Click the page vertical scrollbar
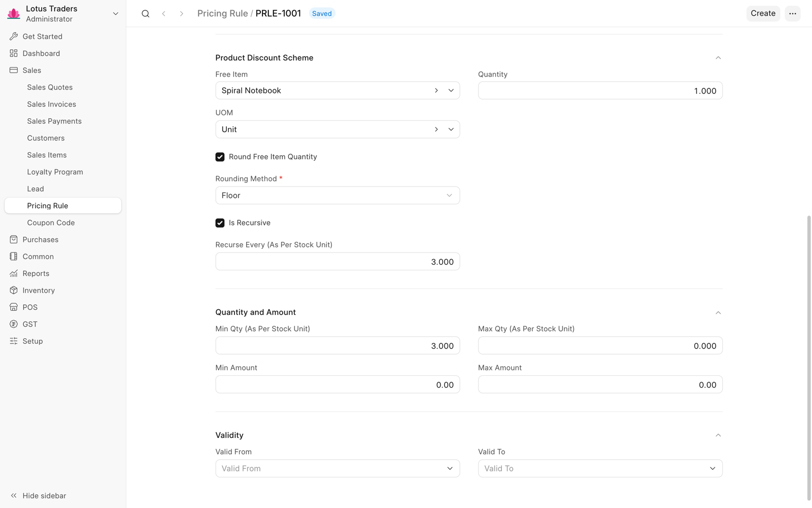Viewport: 812px width, 508px height. click(809, 358)
